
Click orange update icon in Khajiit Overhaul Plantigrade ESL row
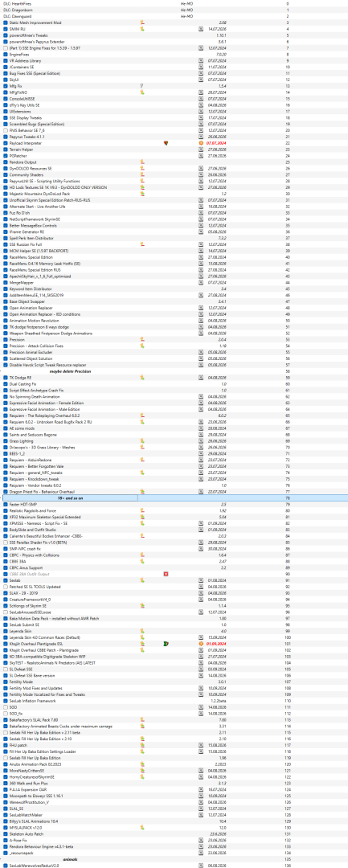coord(201,645)
